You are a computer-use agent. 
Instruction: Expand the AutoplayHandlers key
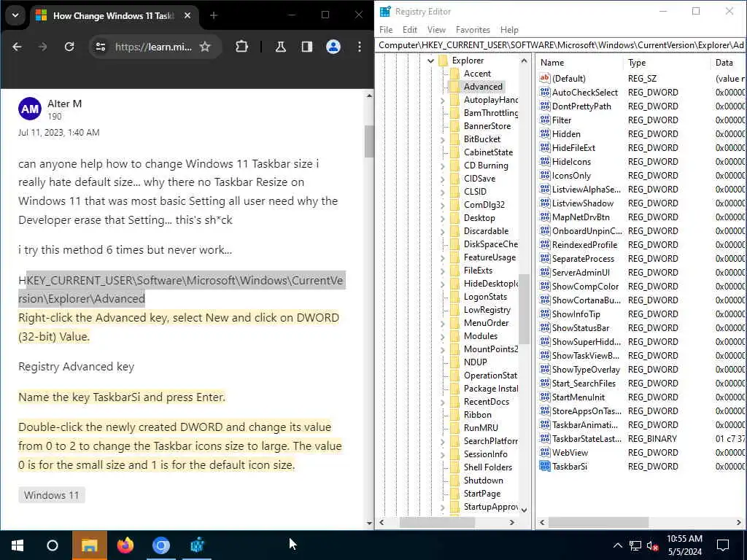443,100
